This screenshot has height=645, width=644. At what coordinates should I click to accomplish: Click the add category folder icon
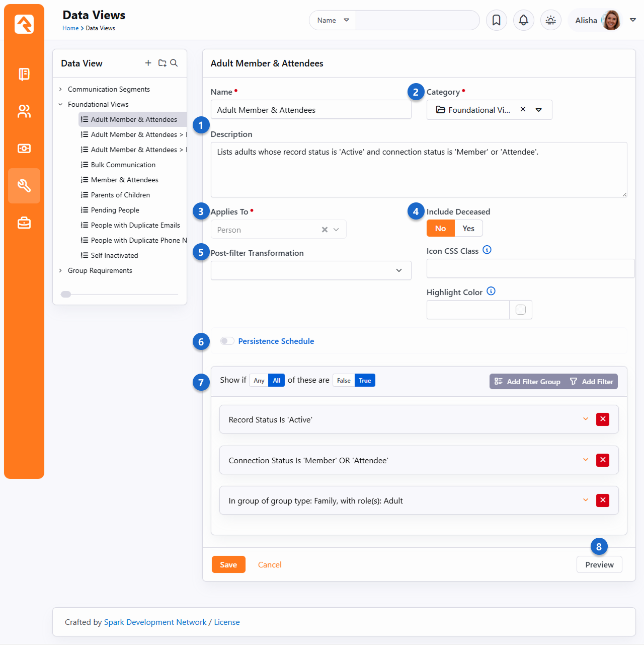162,63
